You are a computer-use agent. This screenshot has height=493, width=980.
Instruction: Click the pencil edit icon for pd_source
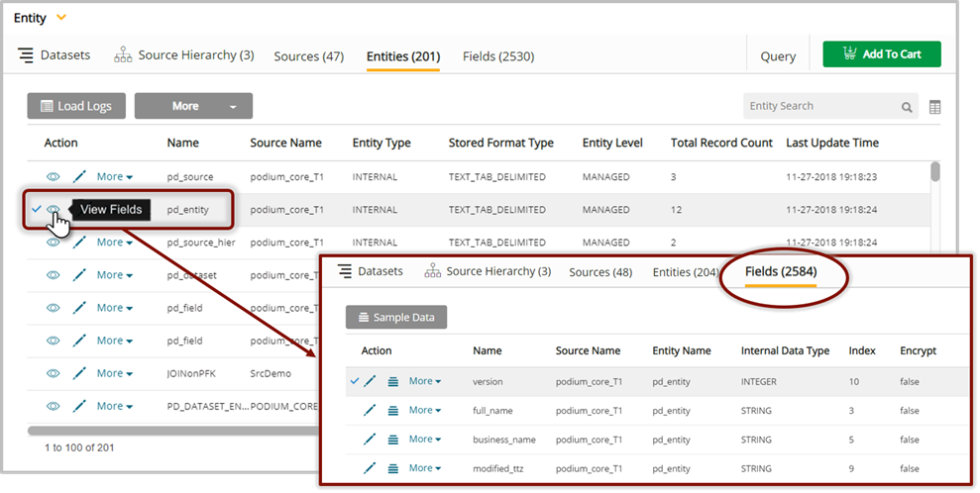(x=79, y=176)
